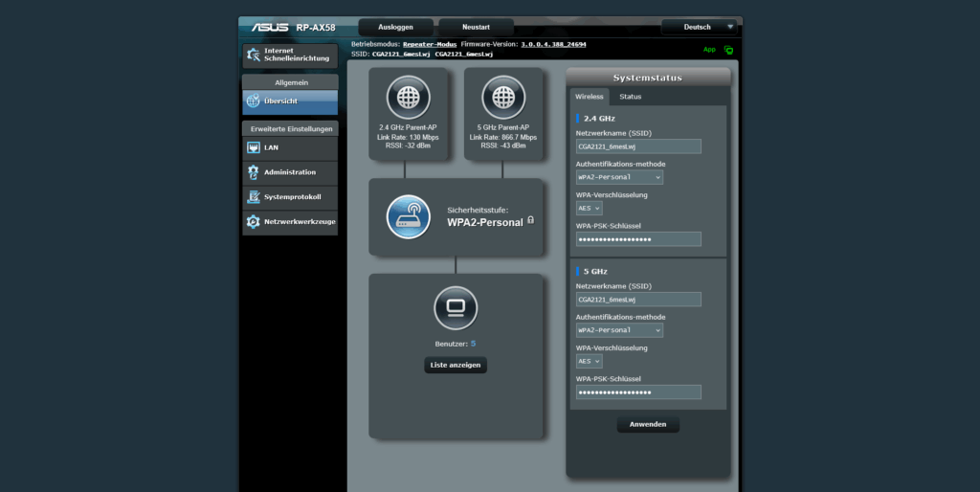Switch to the Status tab
Viewport: 980px width, 492px height.
click(x=630, y=97)
